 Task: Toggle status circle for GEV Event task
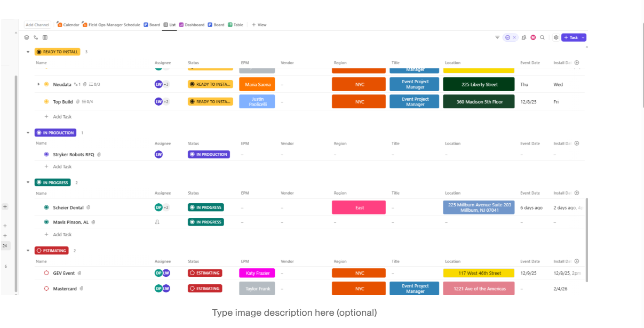tap(46, 273)
